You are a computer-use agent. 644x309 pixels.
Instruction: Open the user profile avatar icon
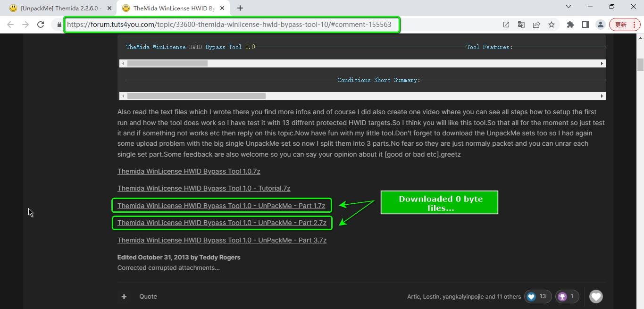point(600,25)
